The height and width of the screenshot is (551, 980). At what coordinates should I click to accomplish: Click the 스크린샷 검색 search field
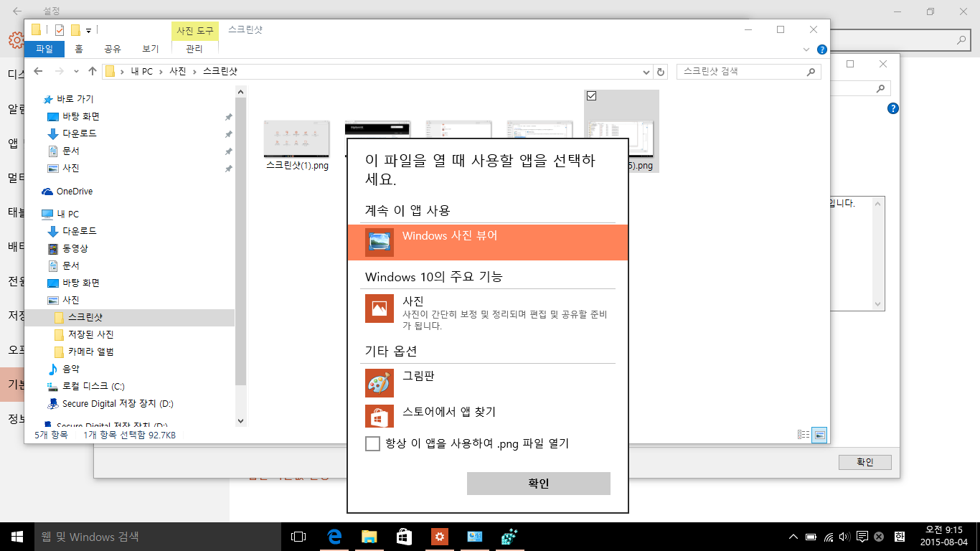coord(743,72)
